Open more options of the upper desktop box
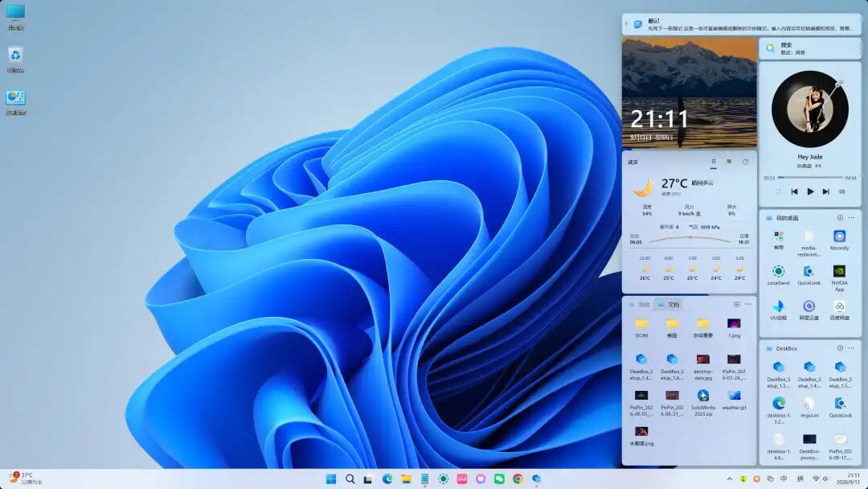The image size is (868, 489). pyautogui.click(x=851, y=218)
